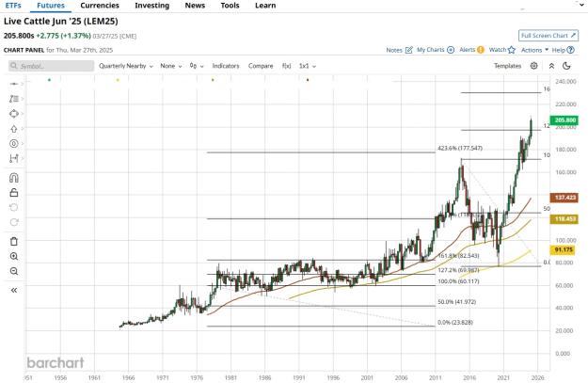Viewport: 588px width, 383px height.
Task: Click the redo arrow icon
Action: pos(14,222)
